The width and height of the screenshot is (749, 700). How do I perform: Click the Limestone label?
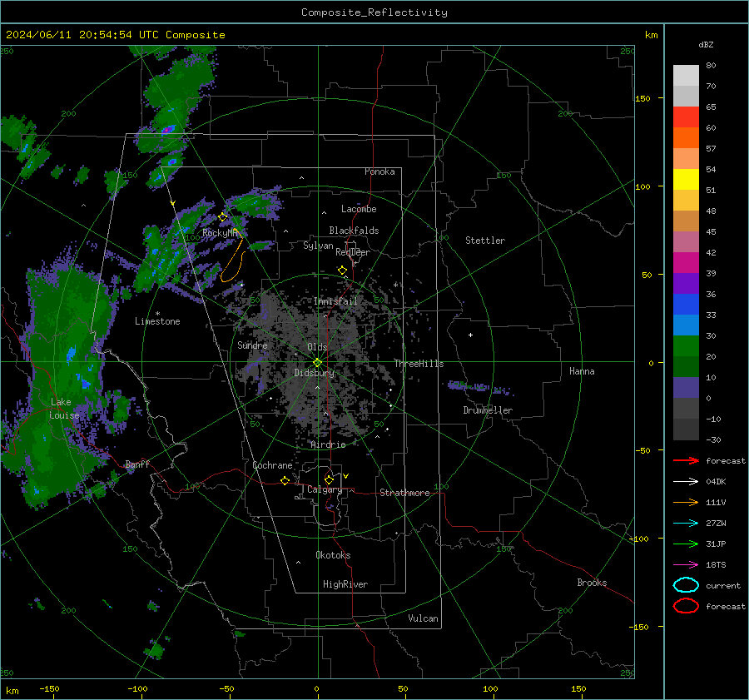[x=157, y=321]
